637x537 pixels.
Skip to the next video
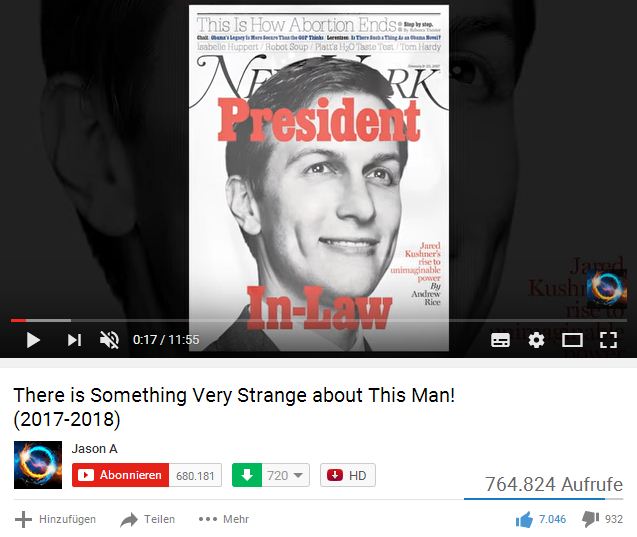(74, 340)
